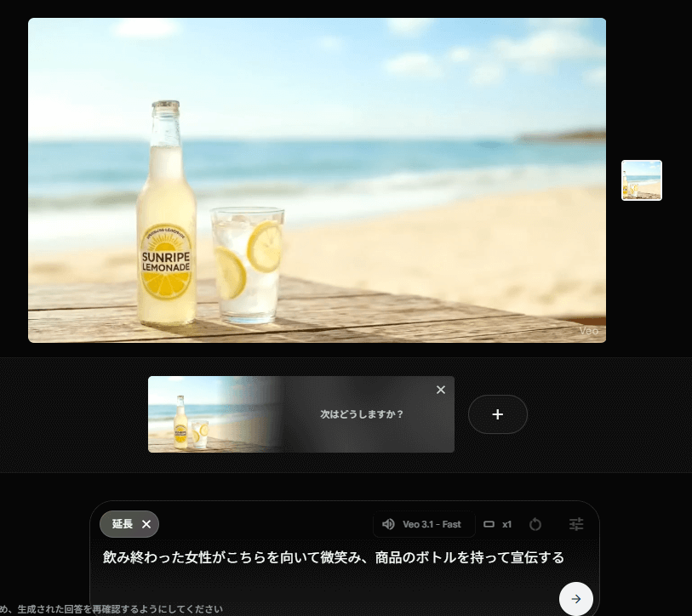Dismiss the 次はどうしますか？ card with X
This screenshot has height=616, width=692.
coord(440,390)
